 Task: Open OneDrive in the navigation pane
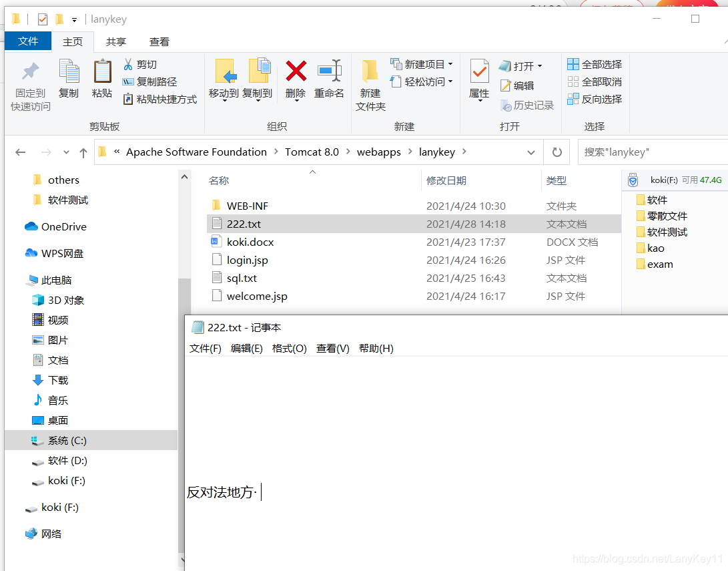click(x=55, y=226)
